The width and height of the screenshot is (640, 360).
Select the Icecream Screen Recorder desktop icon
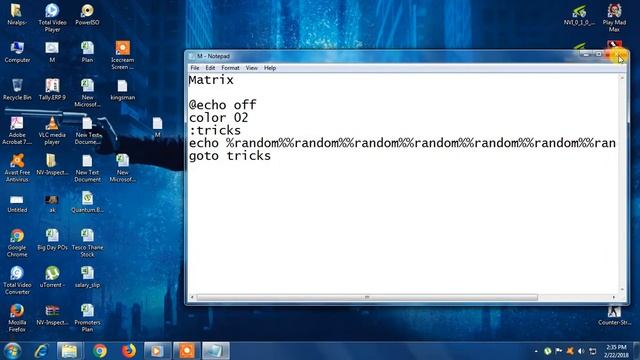[x=122, y=55]
